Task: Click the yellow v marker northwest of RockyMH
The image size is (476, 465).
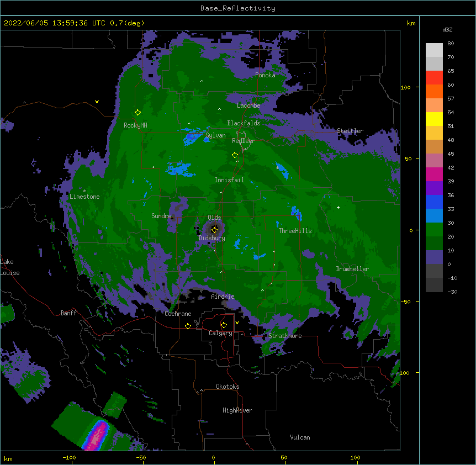Action: 97,102
